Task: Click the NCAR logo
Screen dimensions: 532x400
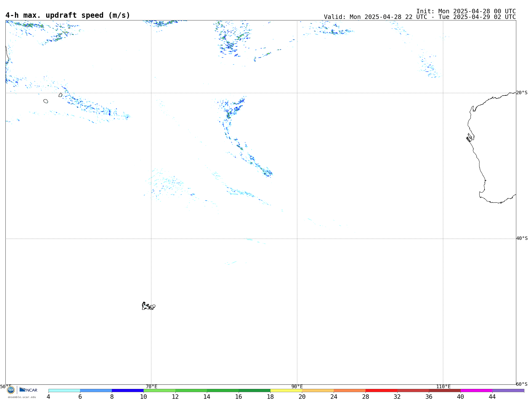Action: (x=28, y=390)
